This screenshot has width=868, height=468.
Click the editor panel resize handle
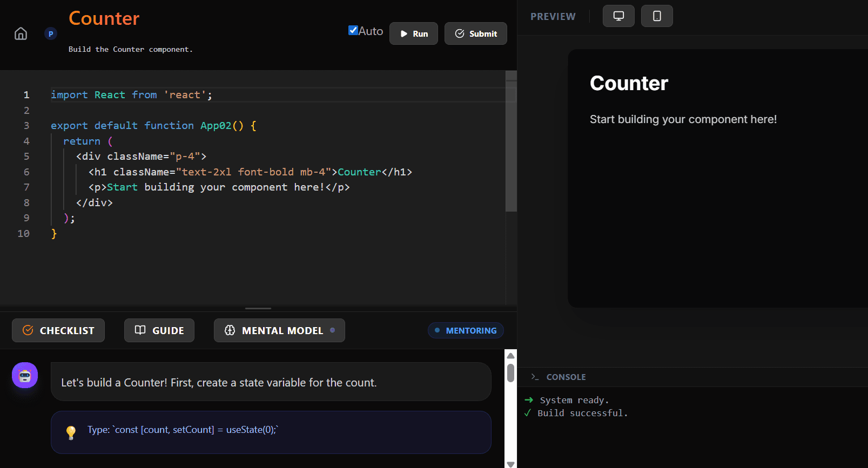pyautogui.click(x=258, y=308)
